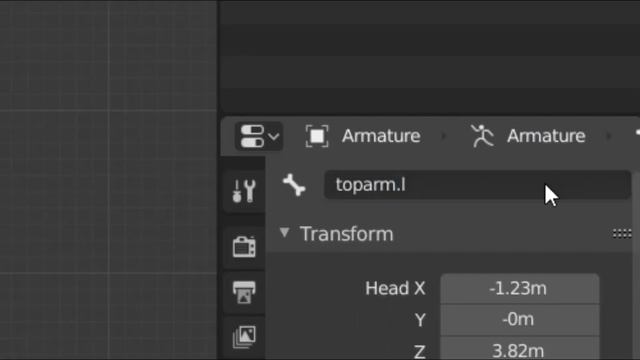
Task: Click the bone icon beside toparm.l
Action: (x=294, y=185)
